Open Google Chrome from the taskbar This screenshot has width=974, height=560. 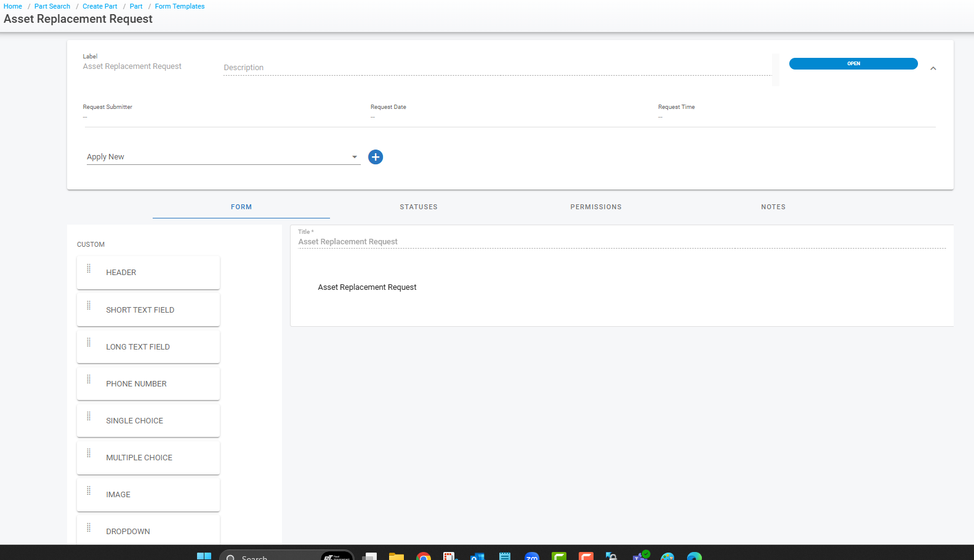(423, 556)
